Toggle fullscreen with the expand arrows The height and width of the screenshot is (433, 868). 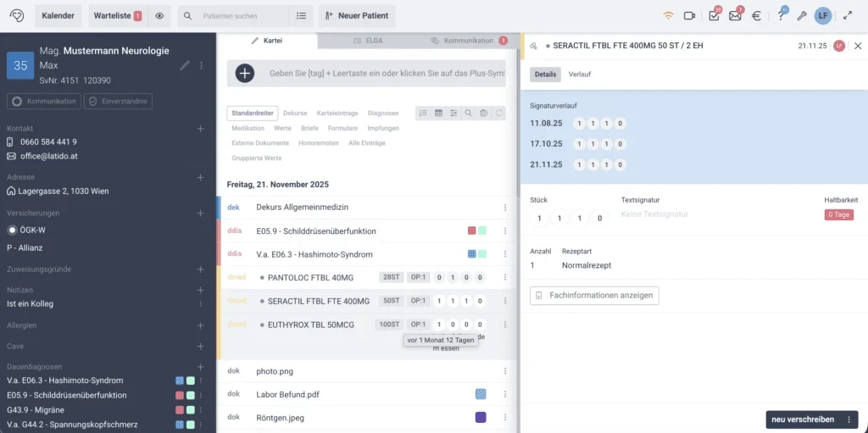[x=848, y=16]
